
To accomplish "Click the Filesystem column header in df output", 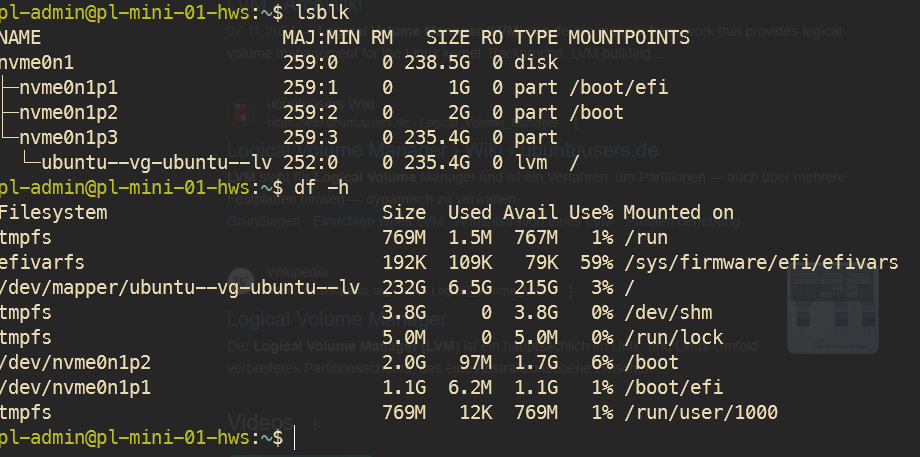I will tap(54, 213).
